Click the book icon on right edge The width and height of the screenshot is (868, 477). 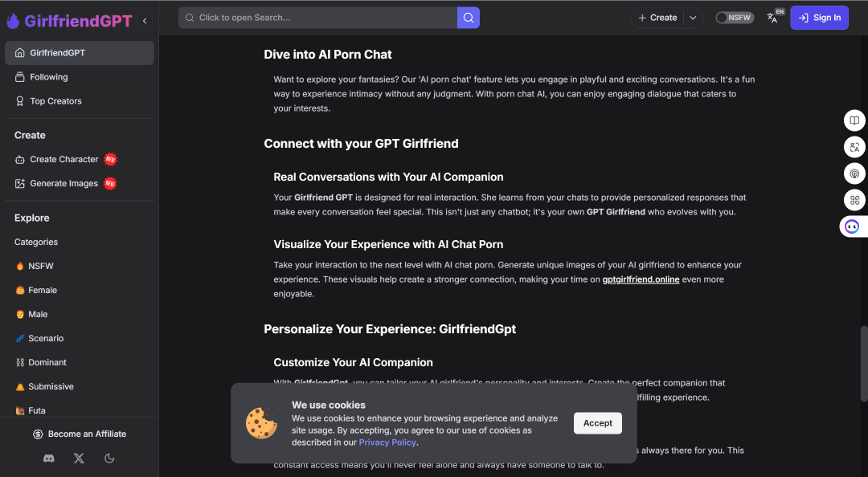tap(854, 120)
